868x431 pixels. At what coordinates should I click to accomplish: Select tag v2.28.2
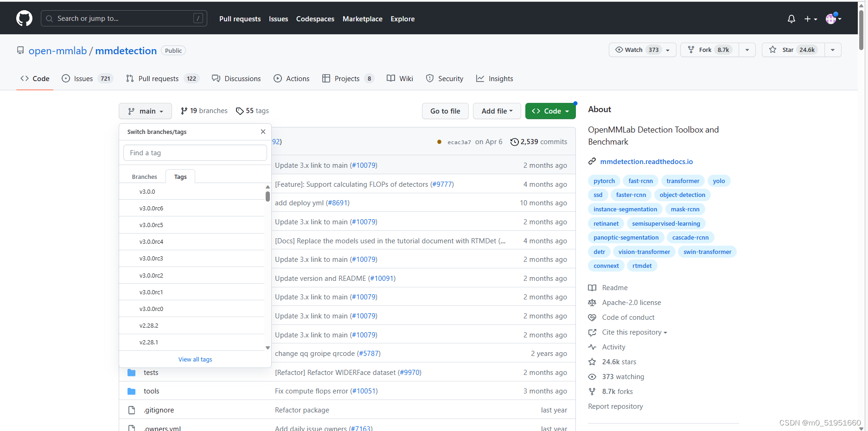pos(191,325)
